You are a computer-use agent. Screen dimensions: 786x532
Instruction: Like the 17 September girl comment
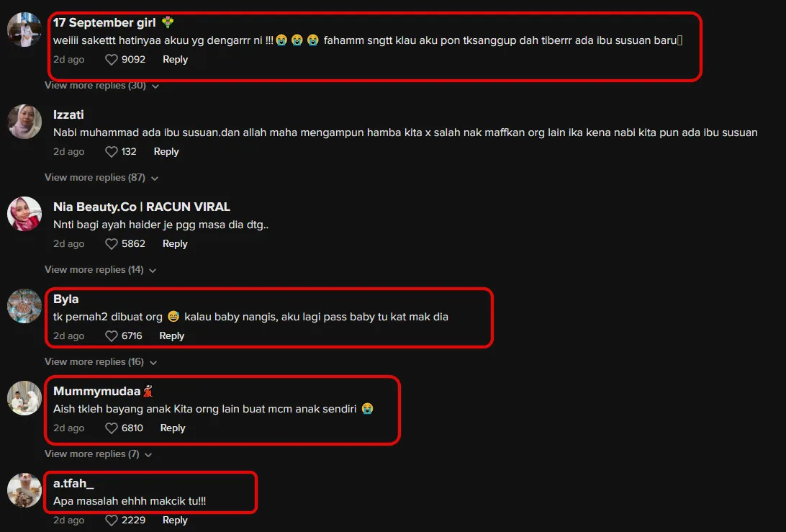112,60
